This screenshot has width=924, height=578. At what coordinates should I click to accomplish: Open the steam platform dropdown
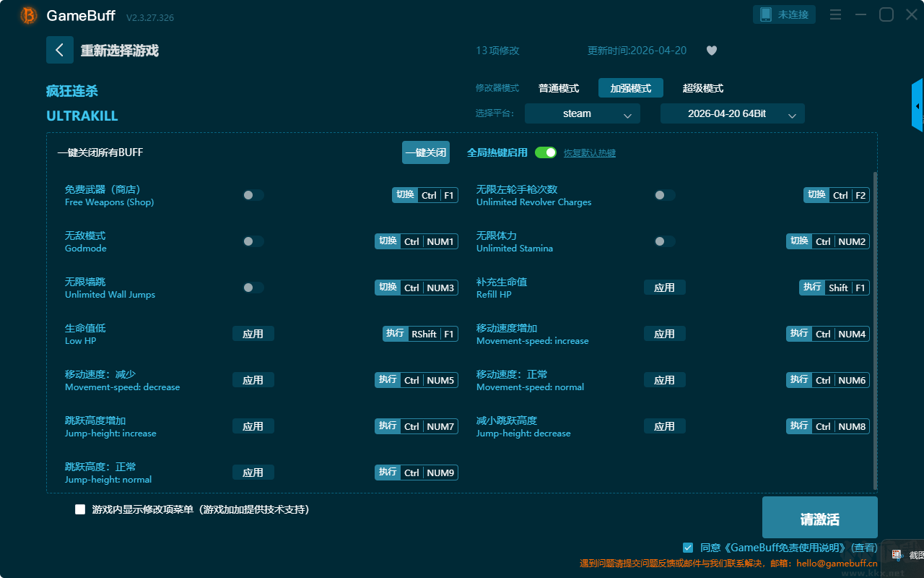coord(583,113)
